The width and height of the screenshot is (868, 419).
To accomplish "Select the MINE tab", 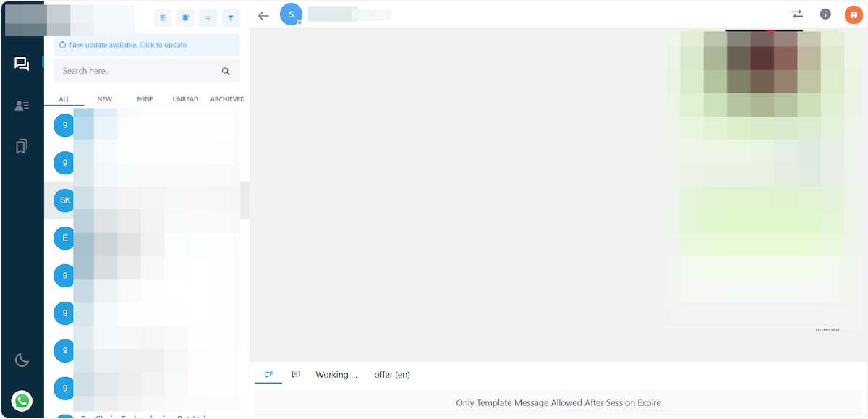I will pyautogui.click(x=145, y=99).
